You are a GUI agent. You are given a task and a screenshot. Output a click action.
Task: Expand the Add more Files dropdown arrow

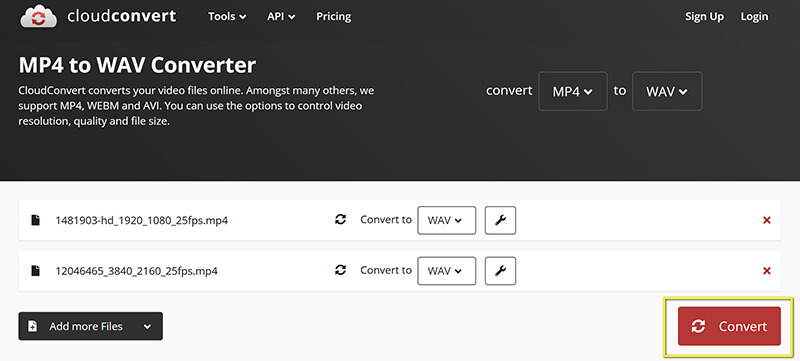(x=147, y=326)
